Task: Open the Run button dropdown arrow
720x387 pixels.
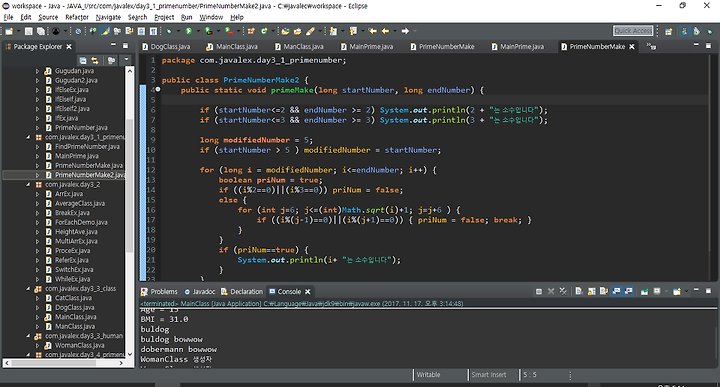Action: point(198,31)
